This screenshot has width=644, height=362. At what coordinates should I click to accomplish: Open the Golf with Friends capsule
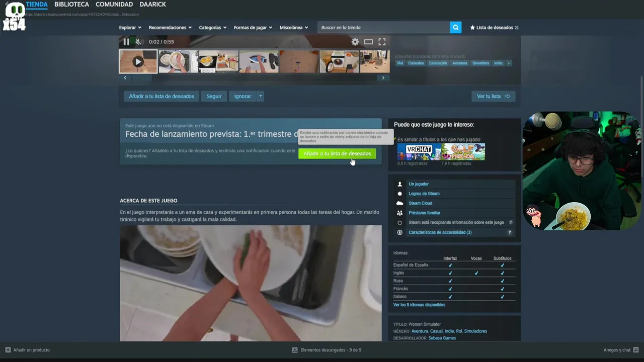(x=463, y=152)
